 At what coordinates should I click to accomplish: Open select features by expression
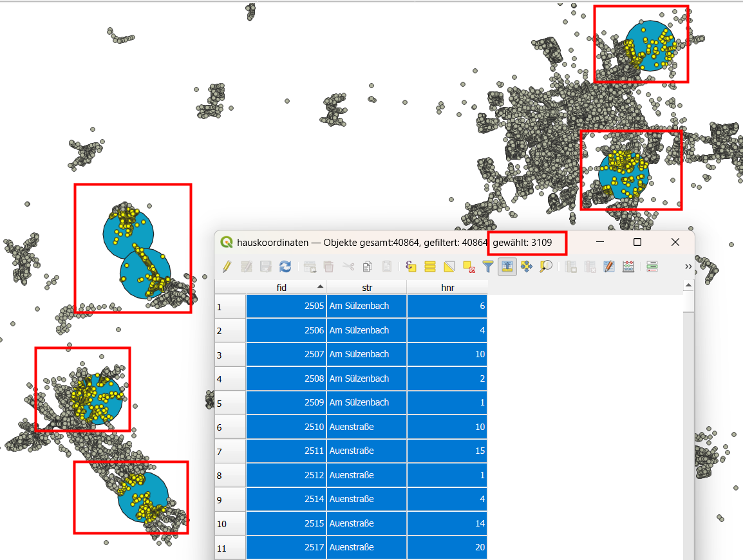[x=411, y=266]
